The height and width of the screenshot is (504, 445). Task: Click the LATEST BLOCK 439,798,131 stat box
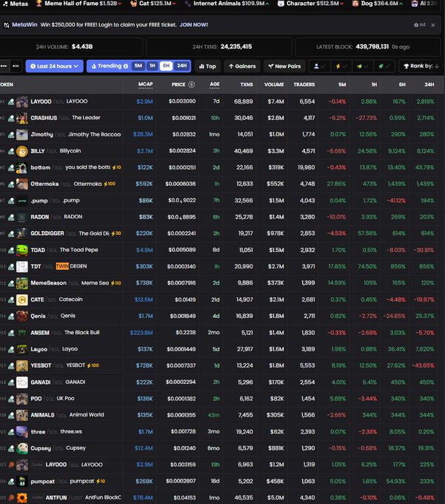[367, 47]
